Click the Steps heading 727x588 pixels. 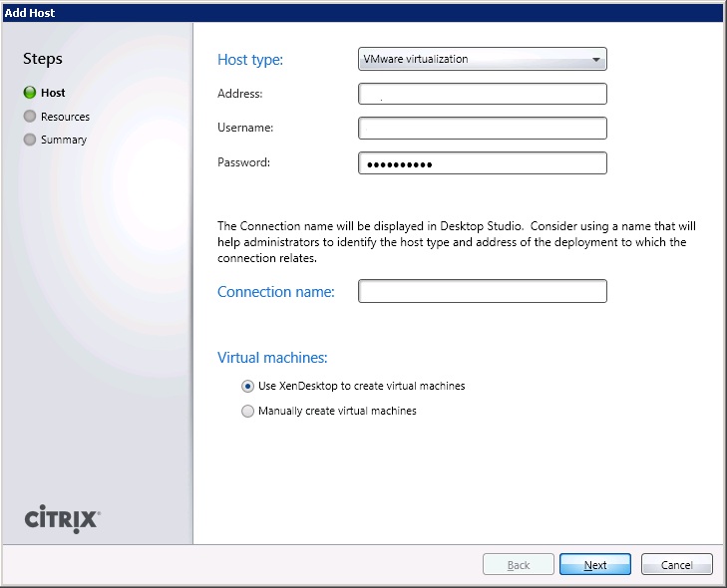[43, 59]
